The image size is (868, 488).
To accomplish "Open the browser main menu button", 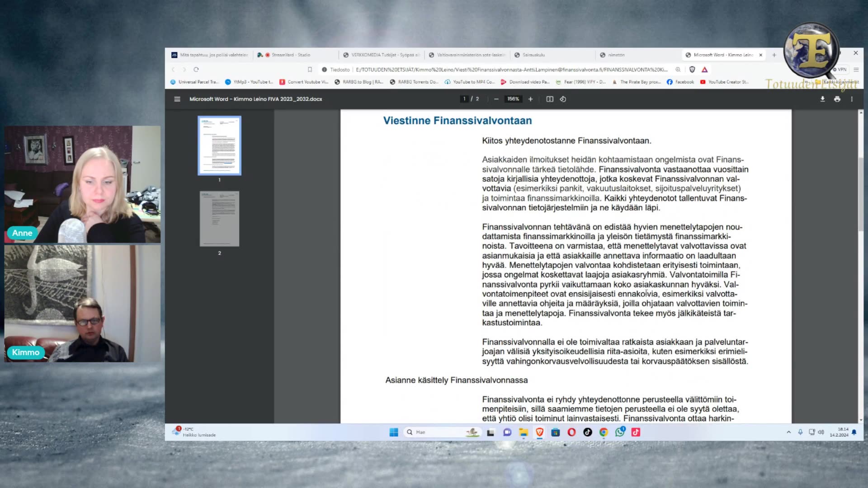I will tap(856, 70).
